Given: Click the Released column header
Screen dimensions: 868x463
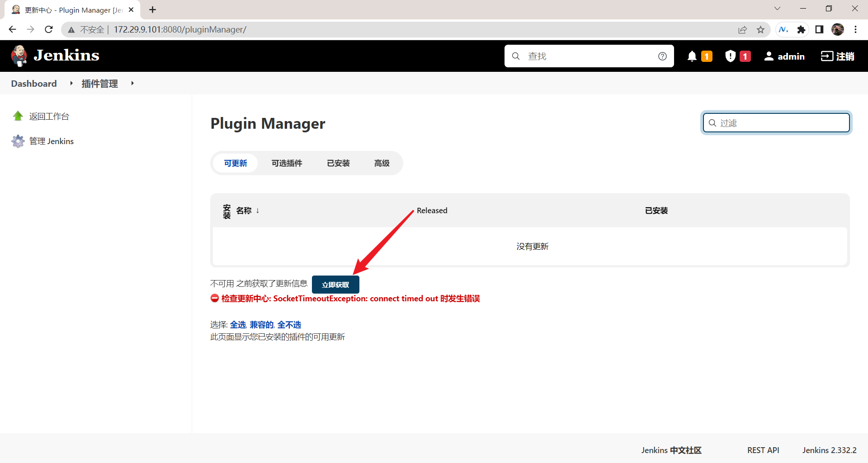Looking at the screenshot, I should 432,210.
